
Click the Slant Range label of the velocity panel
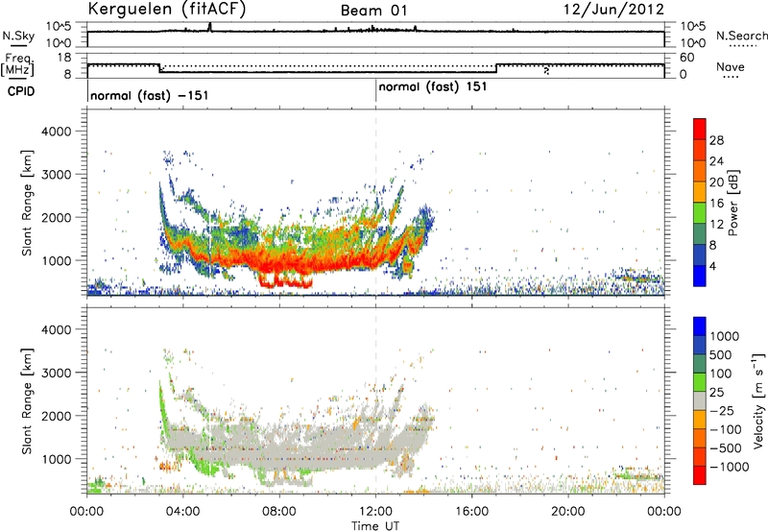(x=27, y=401)
